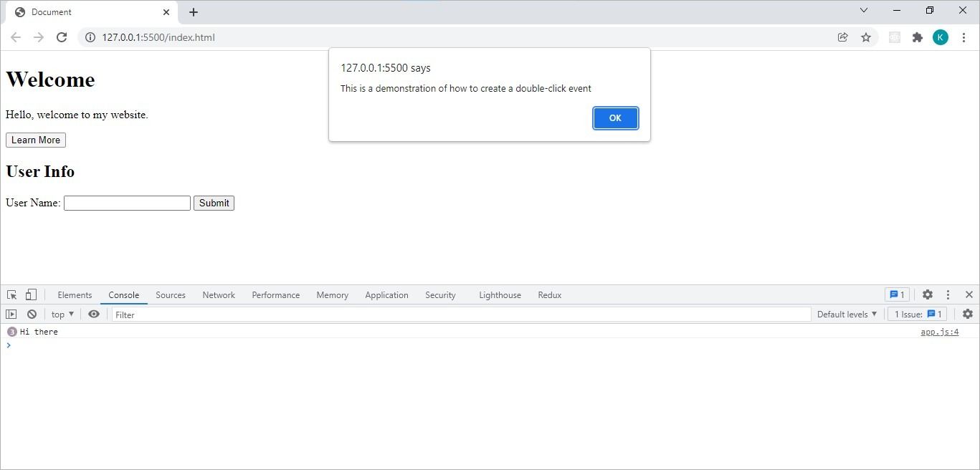
Task: Click the address bar URL
Action: 158,37
